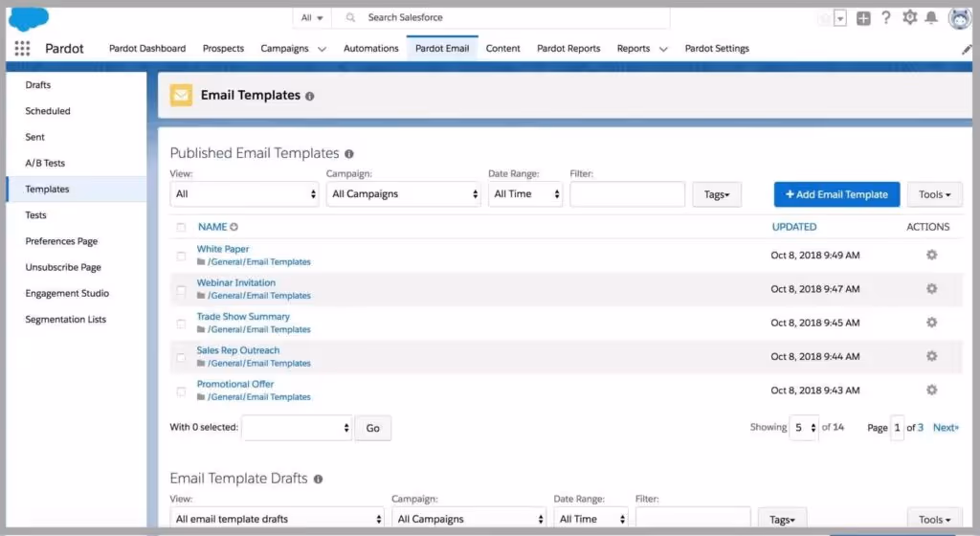
Task: Click the Salesforce cloud logo
Action: click(28, 19)
